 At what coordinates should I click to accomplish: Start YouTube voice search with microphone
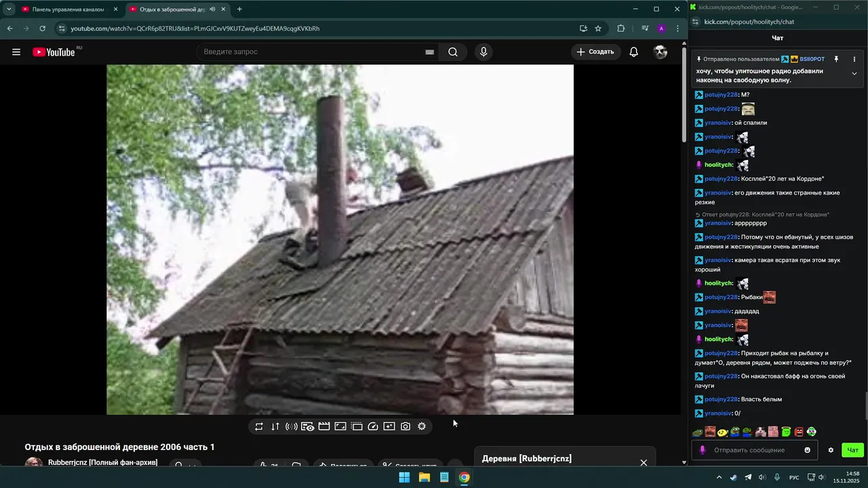tap(484, 52)
